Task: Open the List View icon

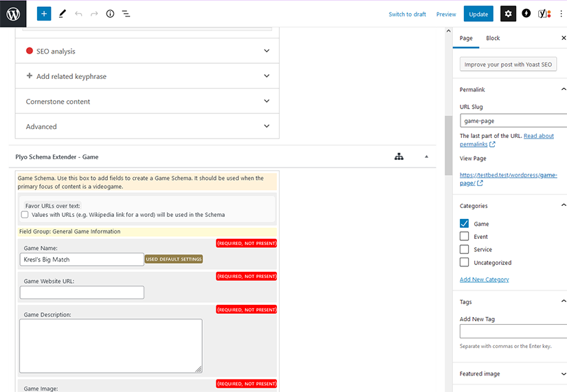Action: coord(126,14)
